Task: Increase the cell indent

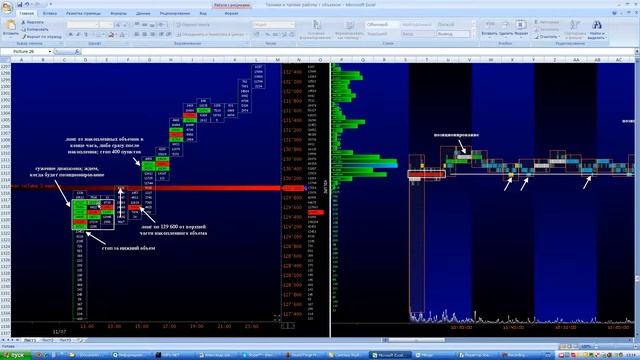Action: click(x=168, y=34)
